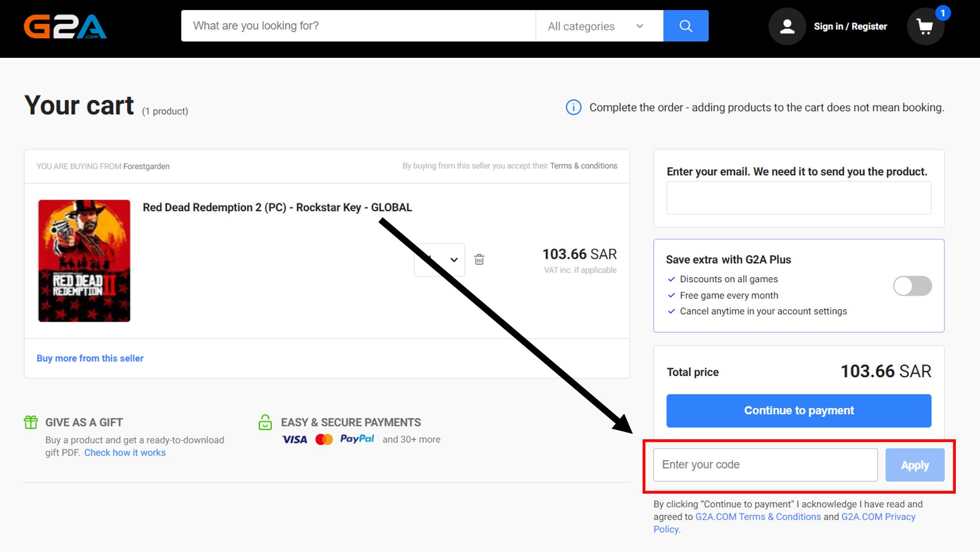Open seller Terms & conditions link
Viewport: 980px width, 552px height.
583,166
